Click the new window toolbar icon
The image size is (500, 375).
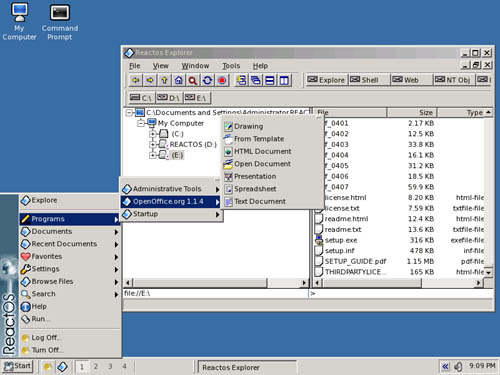point(242,80)
